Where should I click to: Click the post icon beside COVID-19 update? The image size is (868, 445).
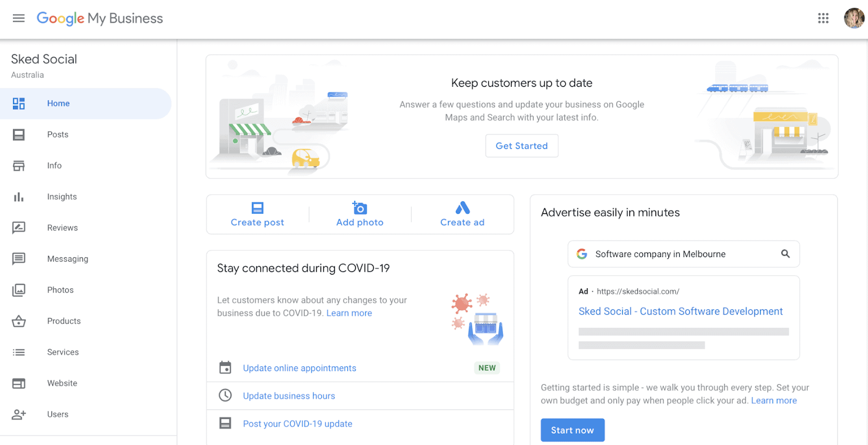[225, 423]
